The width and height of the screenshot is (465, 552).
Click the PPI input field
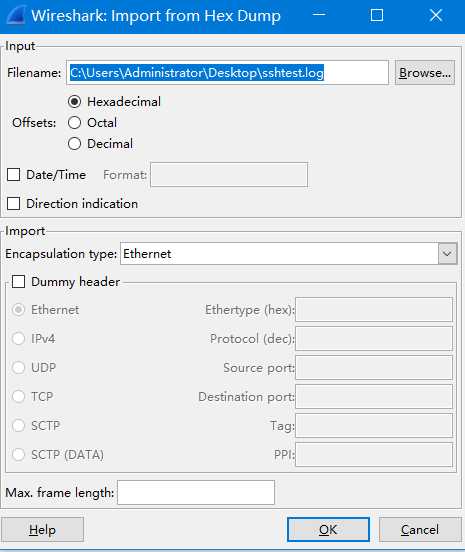tap(374, 454)
